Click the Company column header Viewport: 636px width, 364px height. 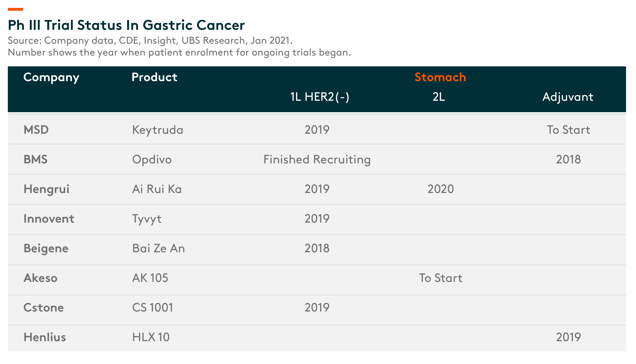tap(51, 78)
